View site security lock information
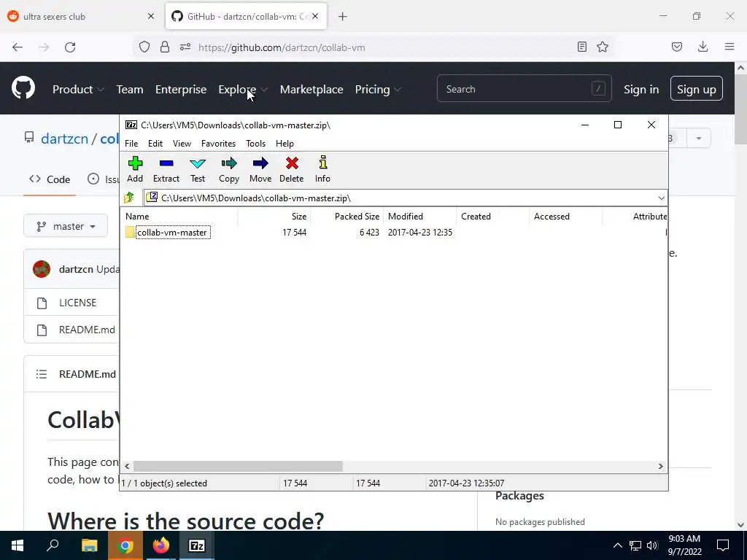Image resolution: width=747 pixels, height=560 pixels. (165, 47)
